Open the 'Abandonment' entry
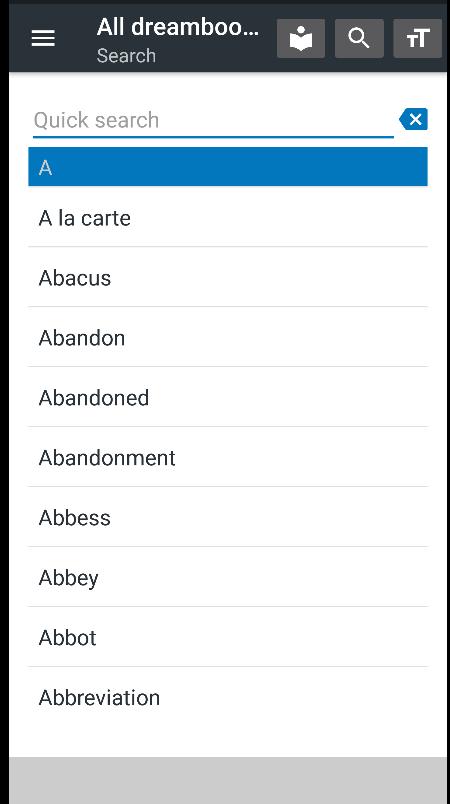 pyautogui.click(x=228, y=457)
